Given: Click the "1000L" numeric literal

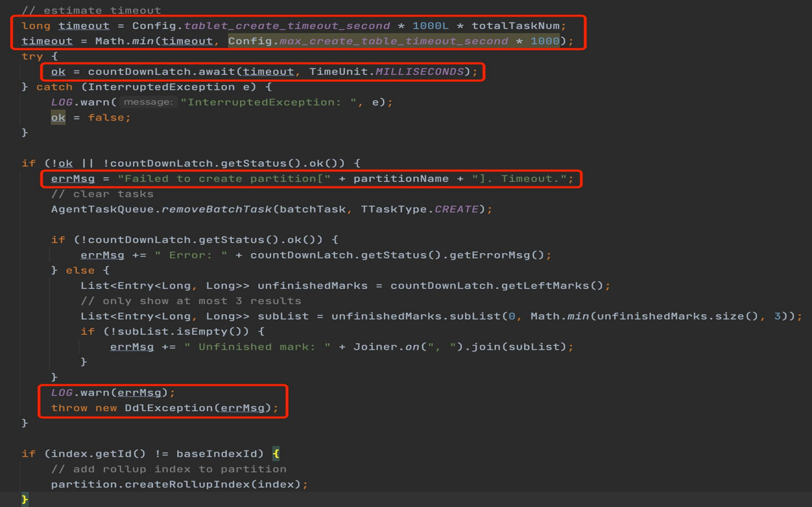Looking at the screenshot, I should coord(431,26).
